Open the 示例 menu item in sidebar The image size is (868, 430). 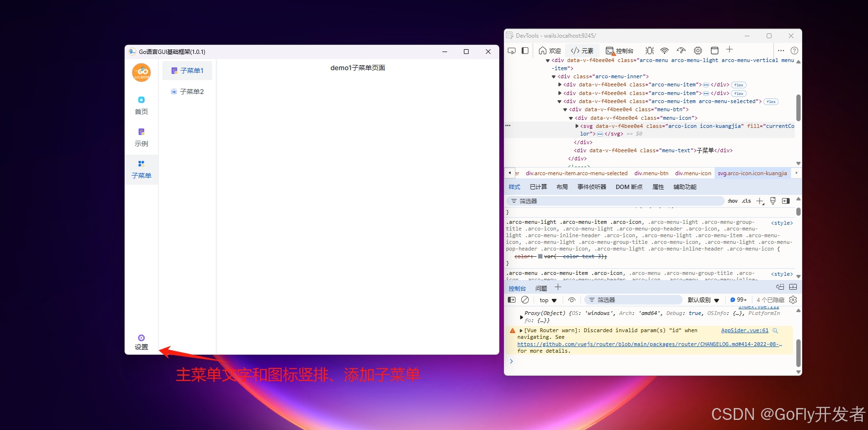(141, 137)
